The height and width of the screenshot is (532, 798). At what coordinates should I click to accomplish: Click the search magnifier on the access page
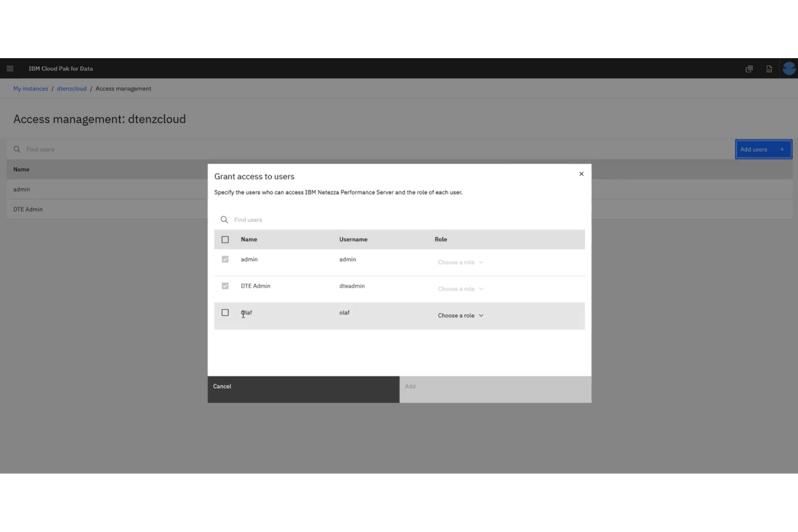click(x=17, y=149)
